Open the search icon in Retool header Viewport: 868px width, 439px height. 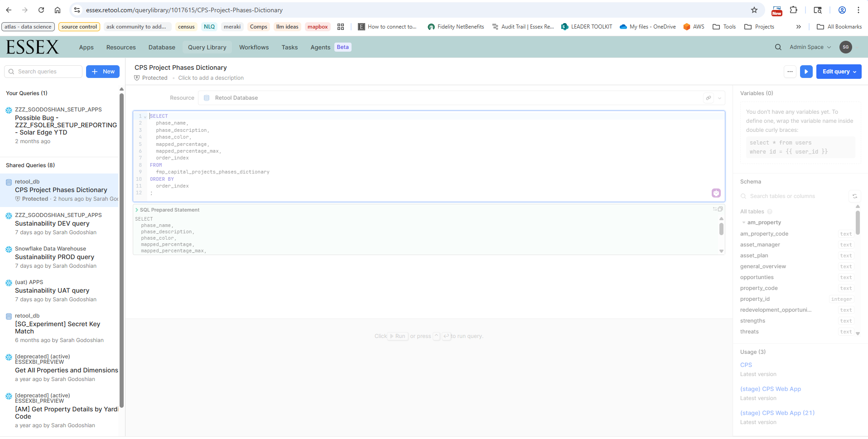coord(778,47)
